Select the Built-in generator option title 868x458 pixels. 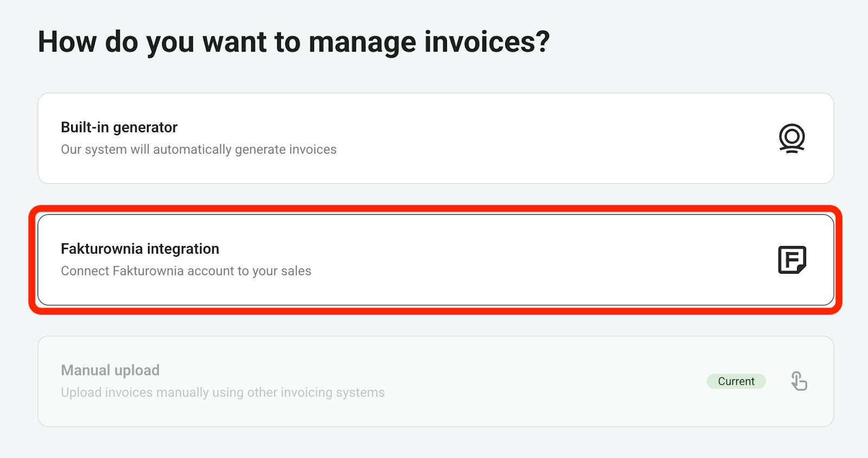tap(119, 127)
